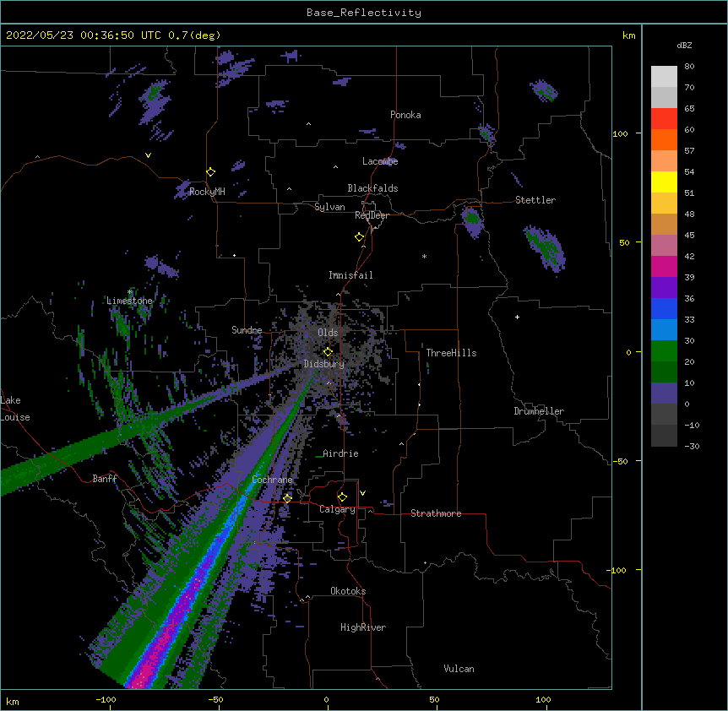
Task: Select the mauve pink 42–45 dBZ swatch
Action: 664,246
